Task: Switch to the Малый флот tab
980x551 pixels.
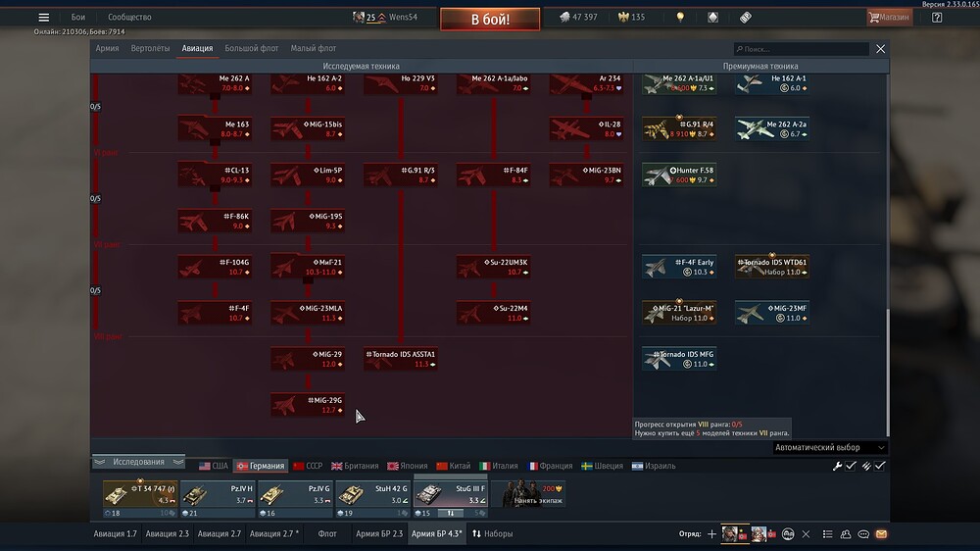Action: (314, 48)
